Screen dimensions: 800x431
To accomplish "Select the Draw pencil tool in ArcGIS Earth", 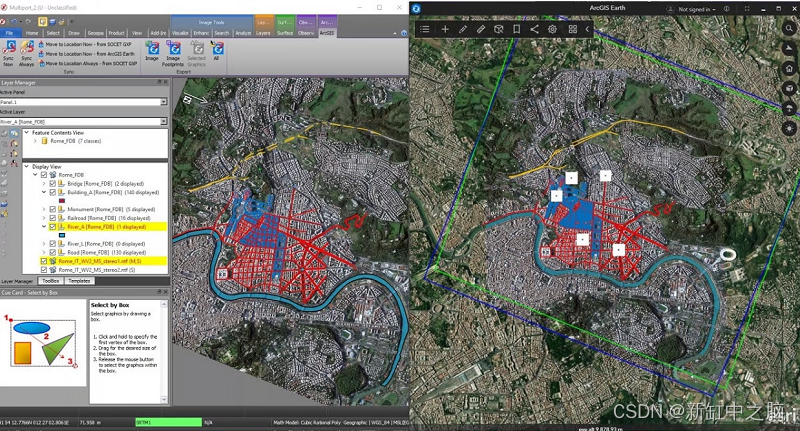I will 463,29.
